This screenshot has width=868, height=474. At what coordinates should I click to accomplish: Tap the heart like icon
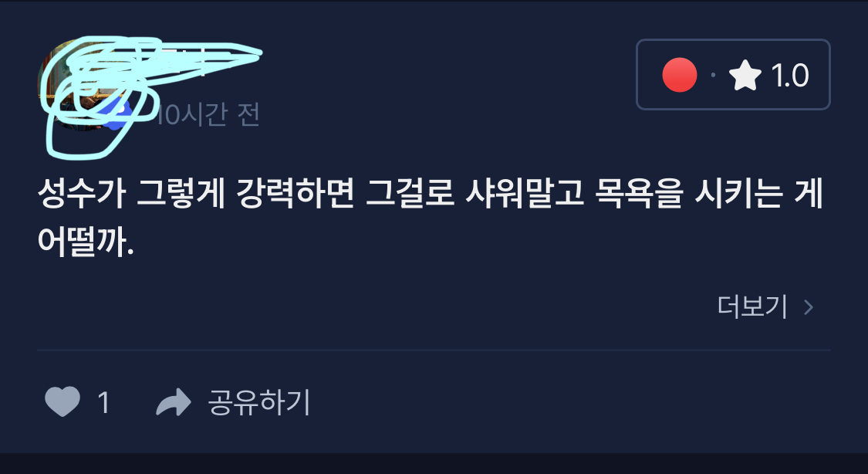62,402
